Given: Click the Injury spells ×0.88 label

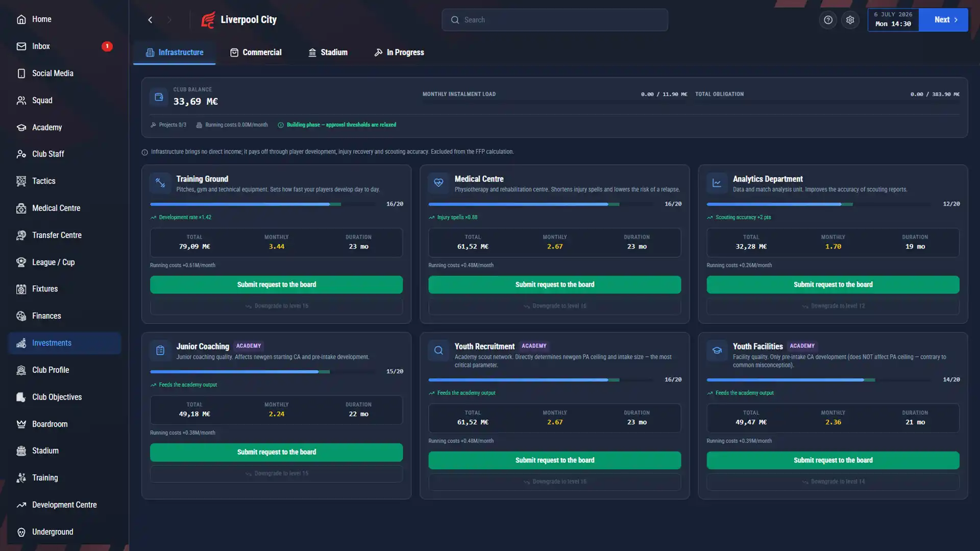Looking at the screenshot, I should point(453,217).
